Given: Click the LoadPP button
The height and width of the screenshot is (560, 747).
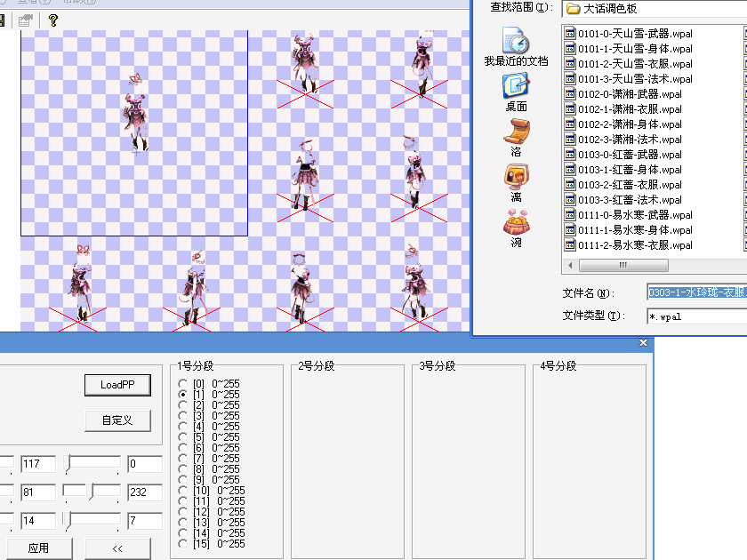Looking at the screenshot, I should coord(117,385).
